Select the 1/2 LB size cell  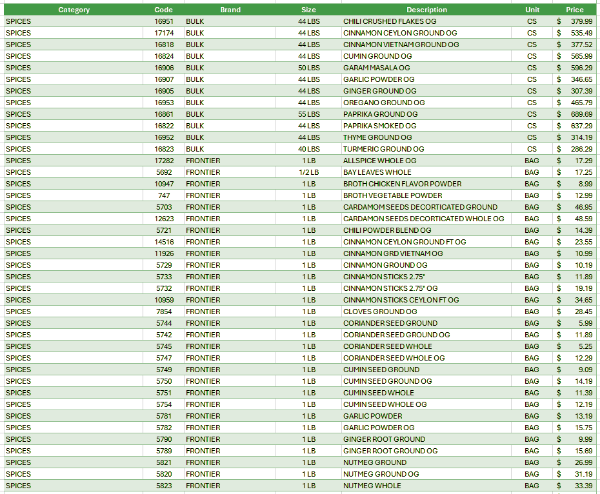(308, 172)
